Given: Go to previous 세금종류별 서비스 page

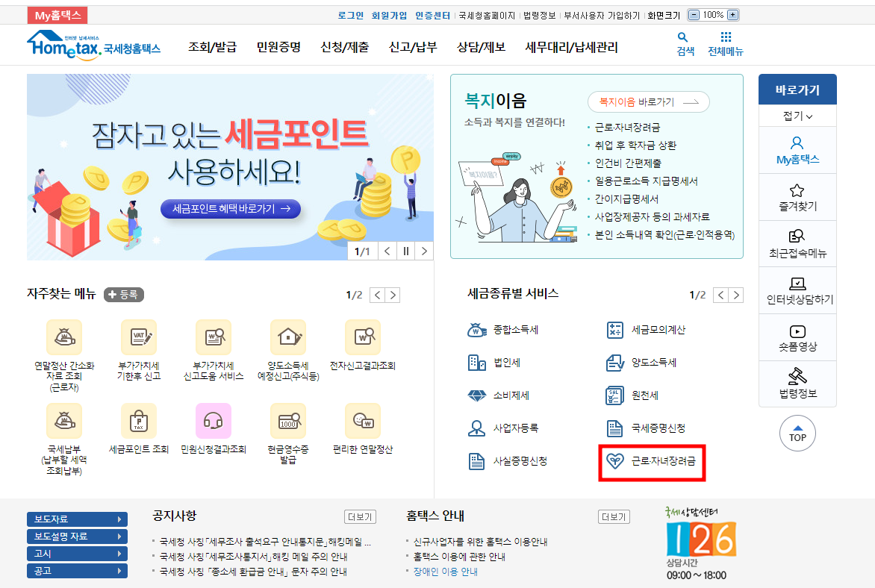Looking at the screenshot, I should click(x=721, y=295).
